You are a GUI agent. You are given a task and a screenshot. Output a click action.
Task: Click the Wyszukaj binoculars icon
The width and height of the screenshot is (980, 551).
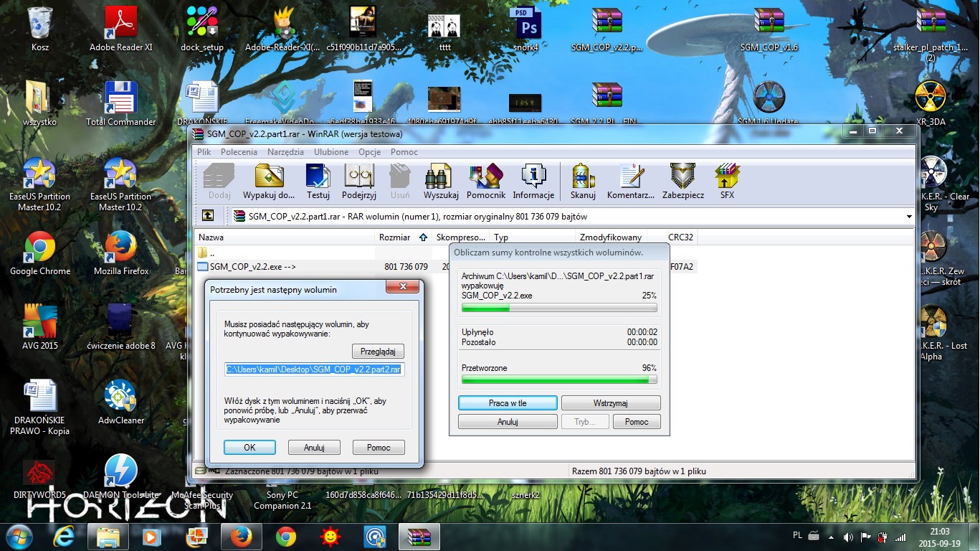[x=441, y=182]
